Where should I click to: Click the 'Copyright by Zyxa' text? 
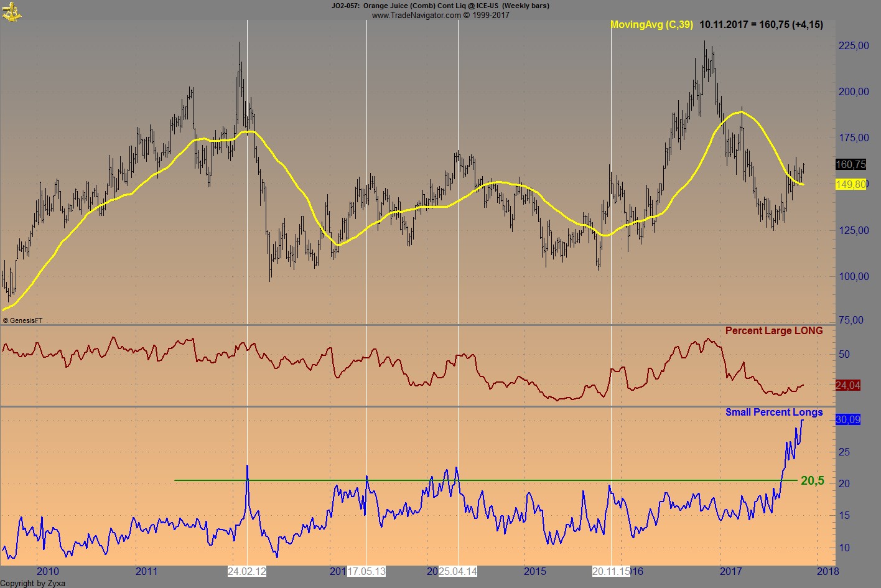coord(32,583)
